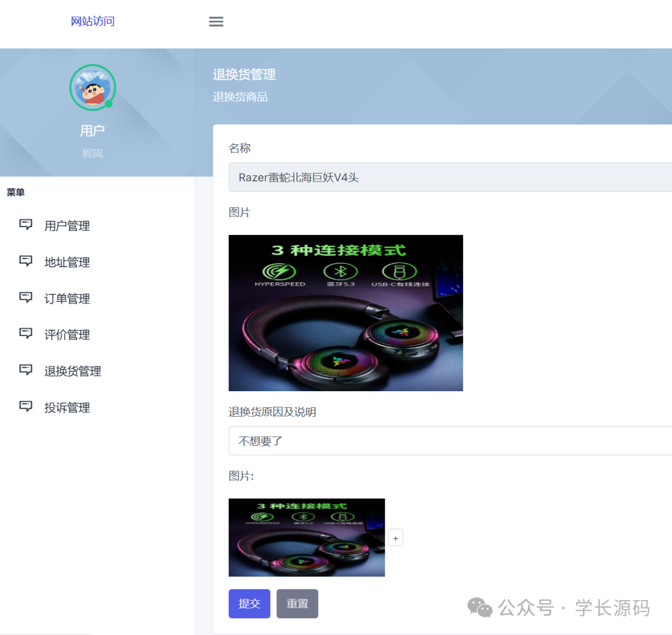The height and width of the screenshot is (635, 672).
Task: Focus the 退换货原因及说明 input field
Action: pos(450,440)
